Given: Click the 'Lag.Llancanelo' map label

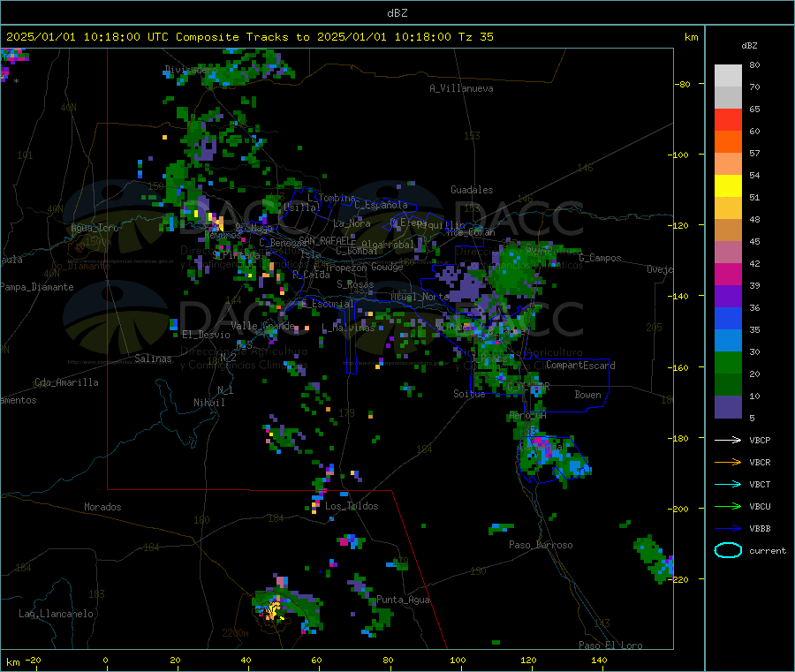Looking at the screenshot, I should (56, 614).
